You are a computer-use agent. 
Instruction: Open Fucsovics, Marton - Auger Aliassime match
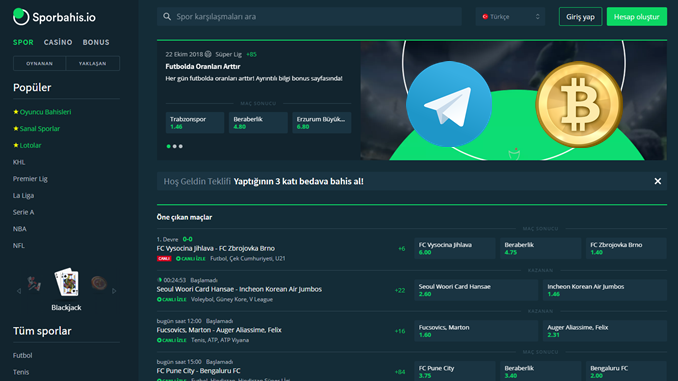[219, 330]
